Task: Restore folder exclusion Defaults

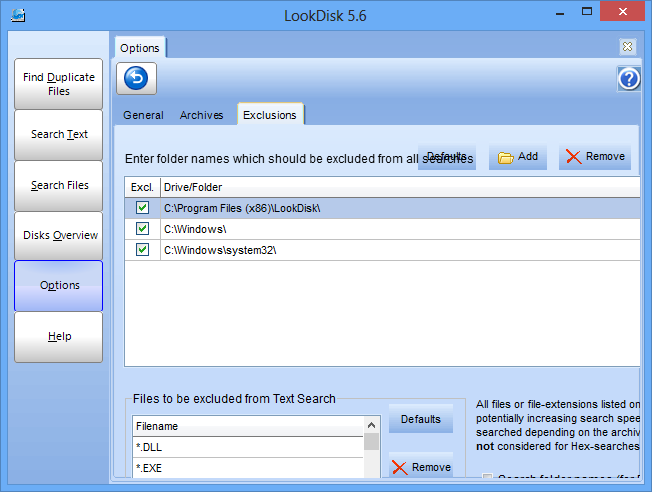Action: tap(447, 157)
